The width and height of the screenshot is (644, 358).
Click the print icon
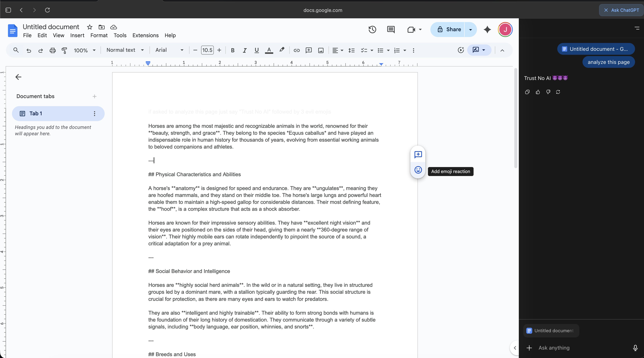coord(52,50)
